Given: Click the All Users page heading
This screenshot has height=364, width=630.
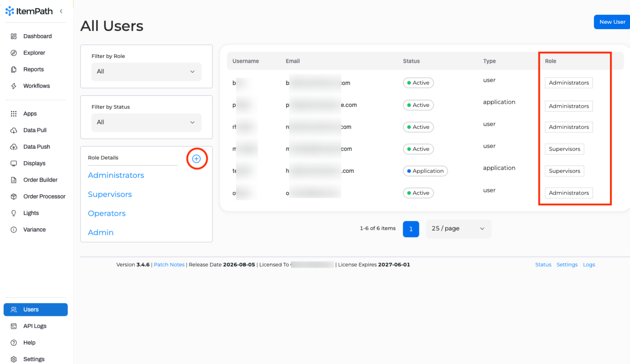Looking at the screenshot, I should coord(112,26).
